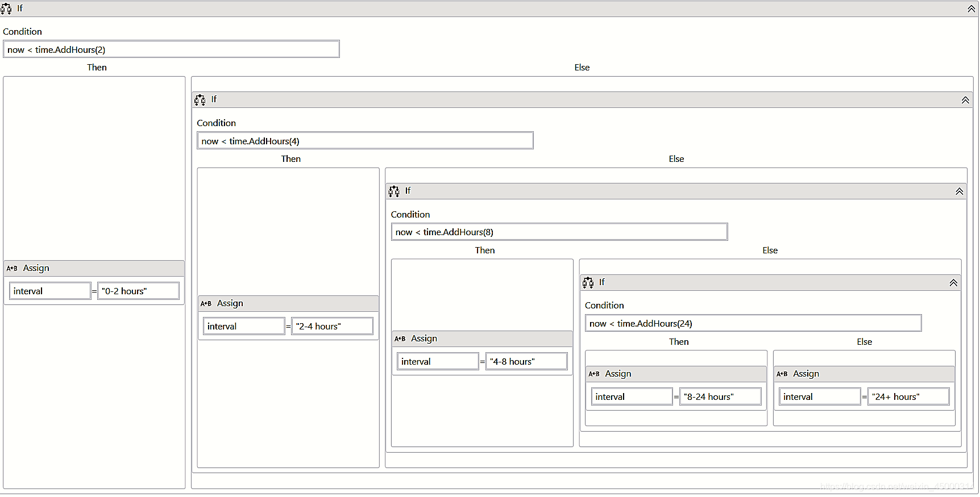
Task: Click interval variable field for "2-4 hours" assign
Action: [x=244, y=326]
